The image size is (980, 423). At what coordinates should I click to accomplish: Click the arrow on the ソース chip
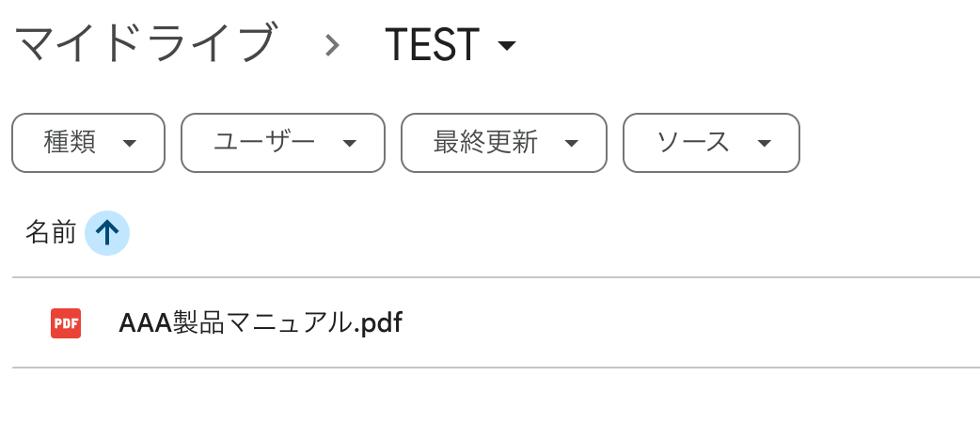(x=764, y=144)
